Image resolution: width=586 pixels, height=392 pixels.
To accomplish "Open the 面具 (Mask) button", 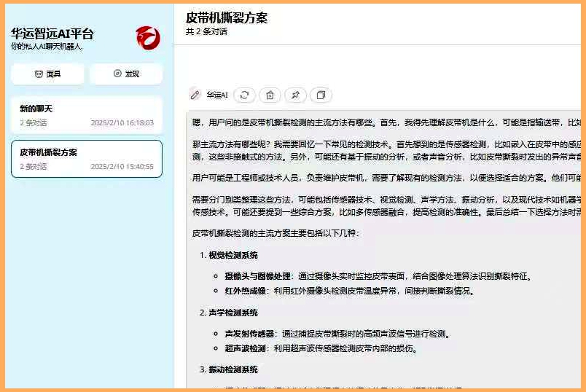I will 48,74.
